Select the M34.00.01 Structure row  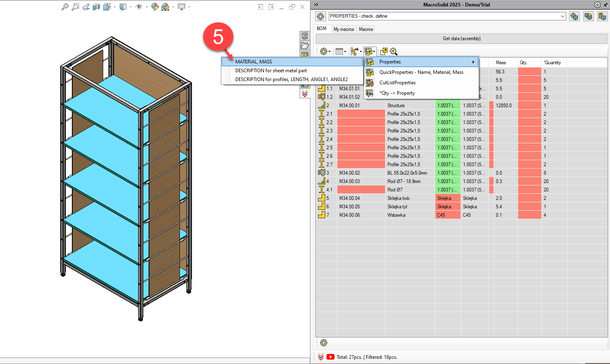pos(461,106)
